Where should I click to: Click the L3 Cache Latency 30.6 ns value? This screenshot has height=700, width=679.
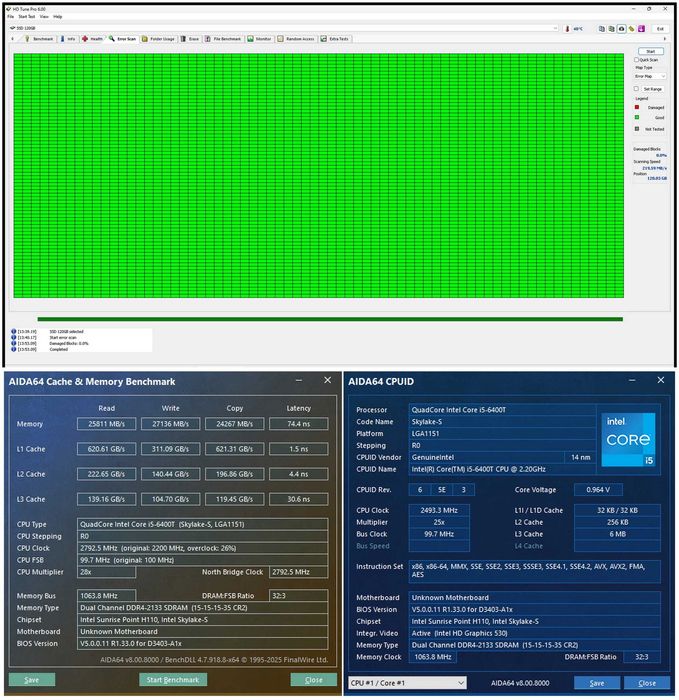299,499
